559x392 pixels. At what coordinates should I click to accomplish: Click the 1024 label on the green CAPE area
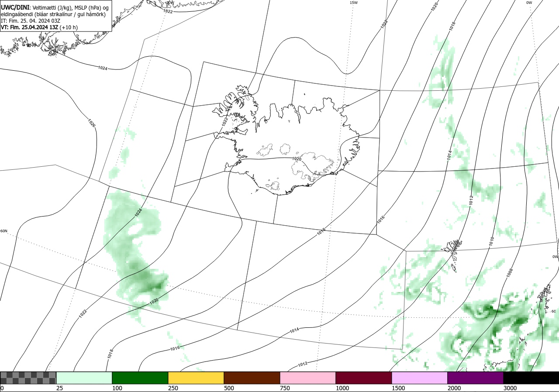click(x=138, y=213)
